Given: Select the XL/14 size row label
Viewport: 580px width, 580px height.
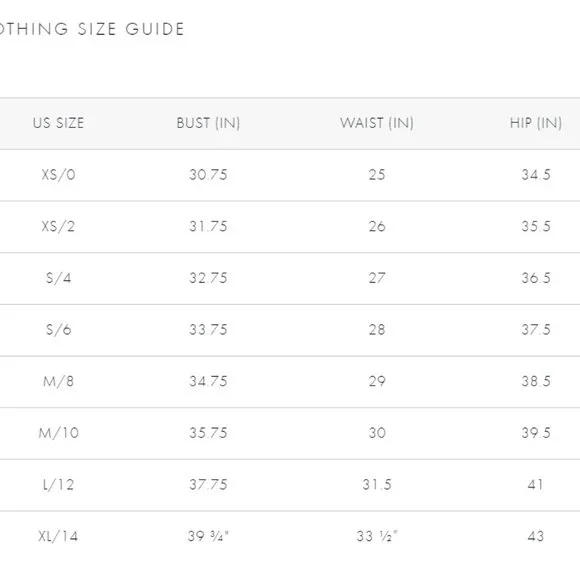Looking at the screenshot, I should pos(58,536).
